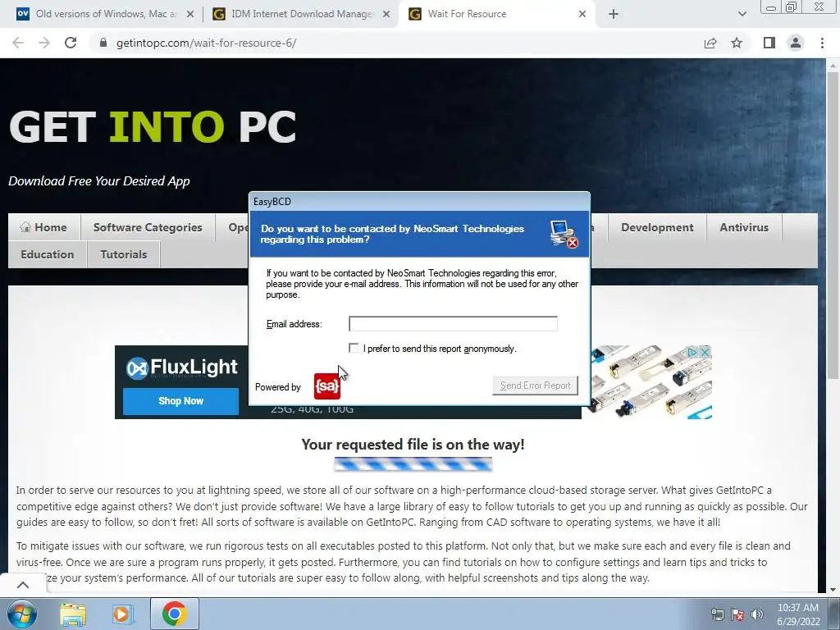The width and height of the screenshot is (840, 630).
Task: Click the site padlock icon
Action: tap(103, 43)
